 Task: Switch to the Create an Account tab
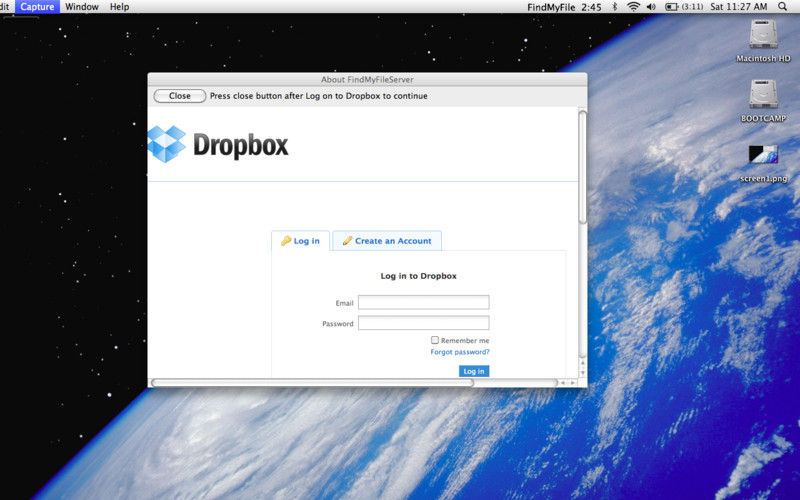coord(387,241)
